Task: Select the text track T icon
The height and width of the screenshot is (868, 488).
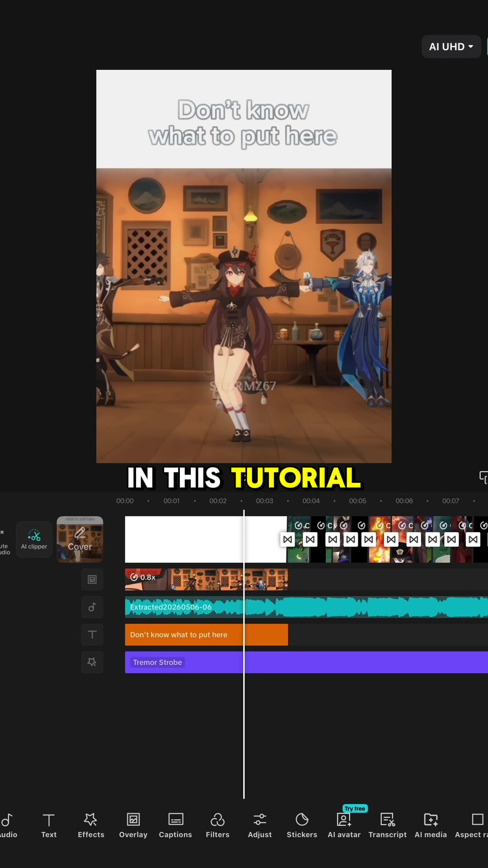Action: point(92,635)
